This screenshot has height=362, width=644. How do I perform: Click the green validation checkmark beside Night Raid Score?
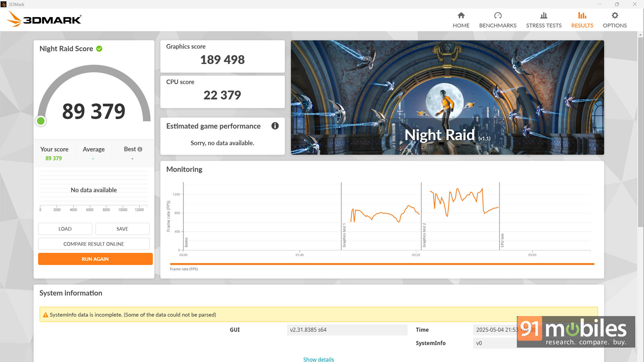99,49
